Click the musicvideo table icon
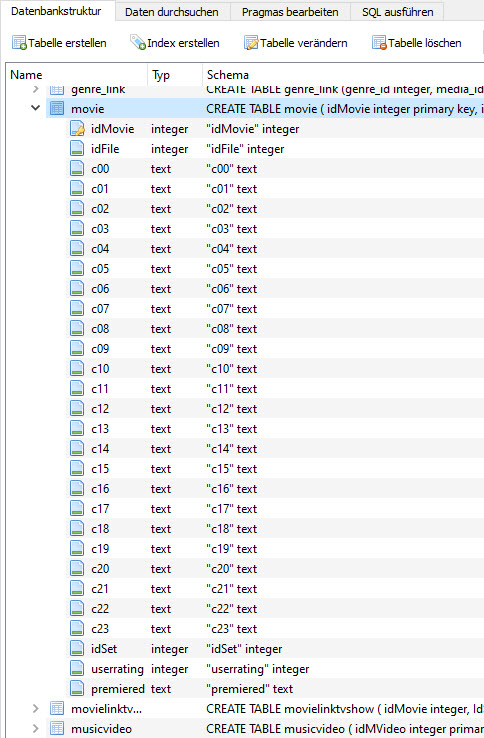The image size is (484, 738). (57, 729)
